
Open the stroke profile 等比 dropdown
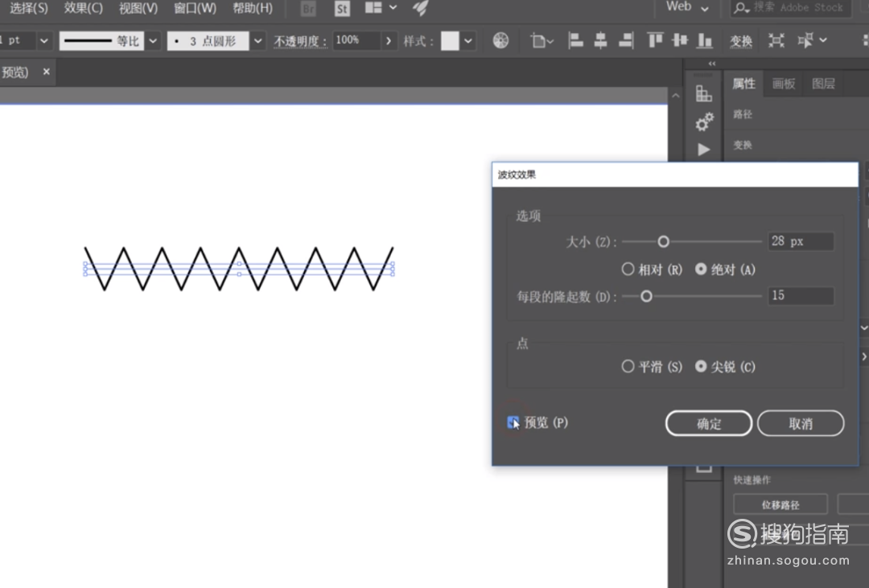coord(153,40)
